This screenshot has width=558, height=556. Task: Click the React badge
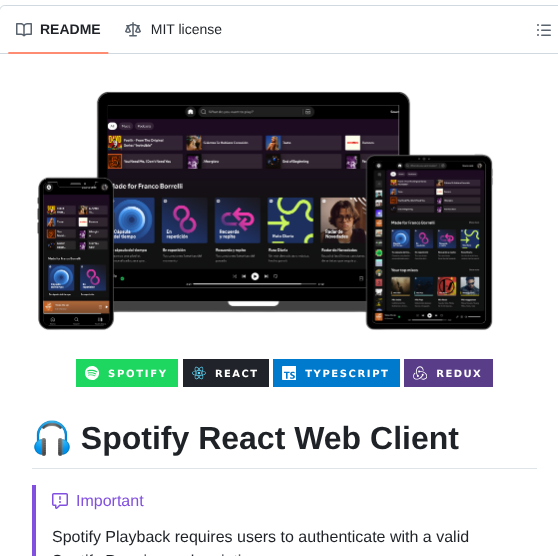[226, 373]
